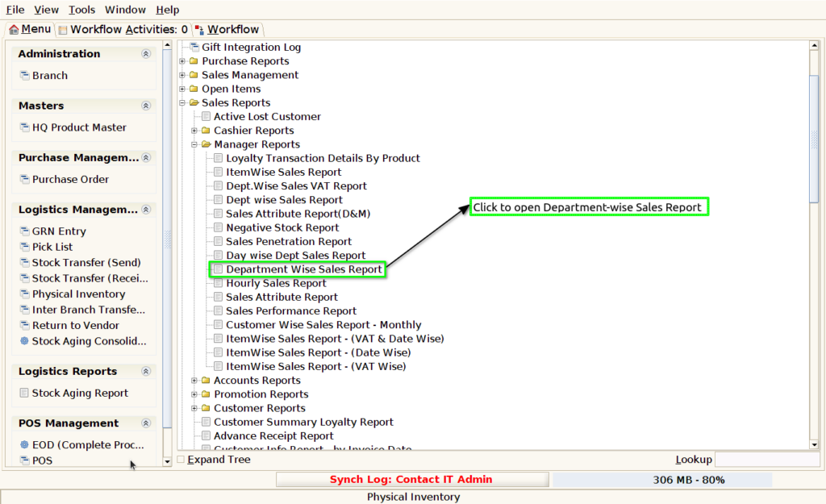This screenshot has width=826, height=504.
Task: Open Sales Penetration Report
Action: [289, 241]
